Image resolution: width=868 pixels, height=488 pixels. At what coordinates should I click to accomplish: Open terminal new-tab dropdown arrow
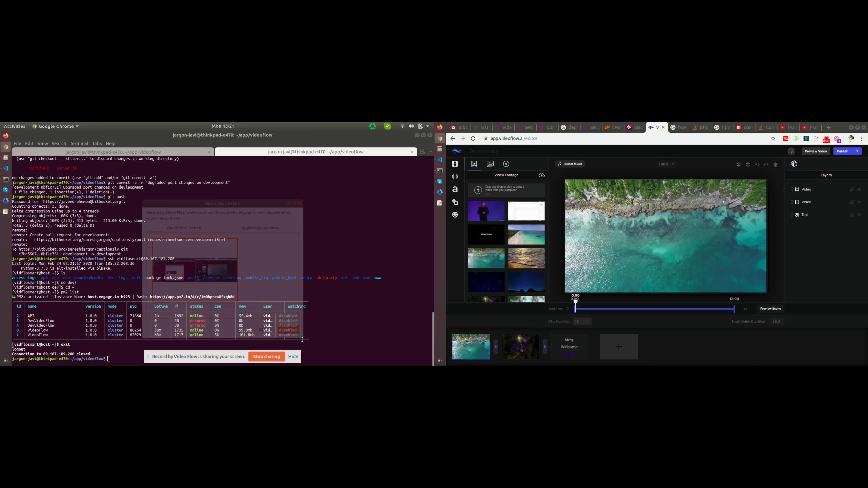pos(430,152)
